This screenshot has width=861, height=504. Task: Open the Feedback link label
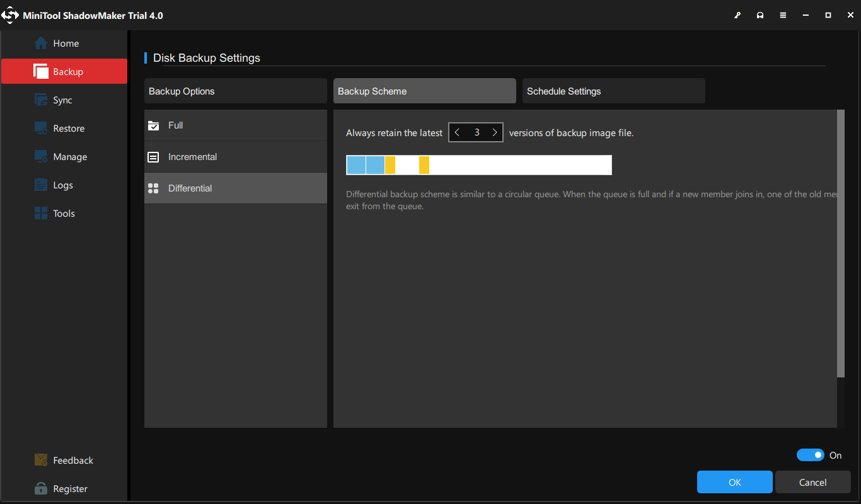[73, 461]
